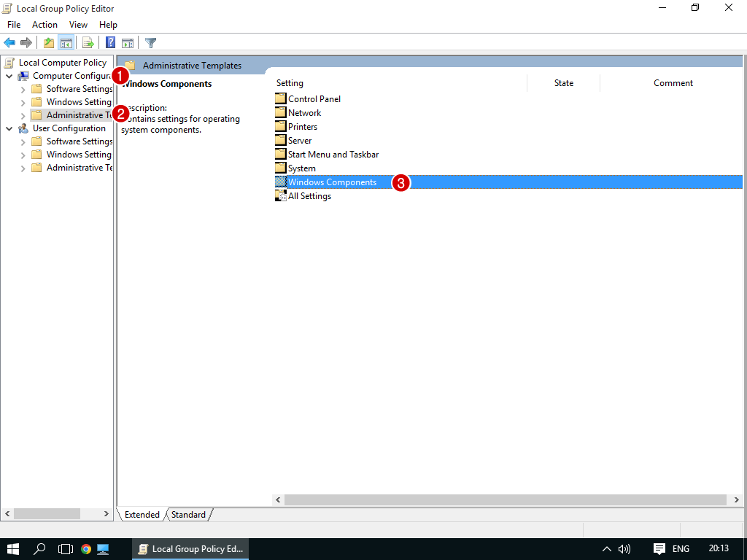
Task: Select Local Computer Policy root node
Action: (x=62, y=63)
